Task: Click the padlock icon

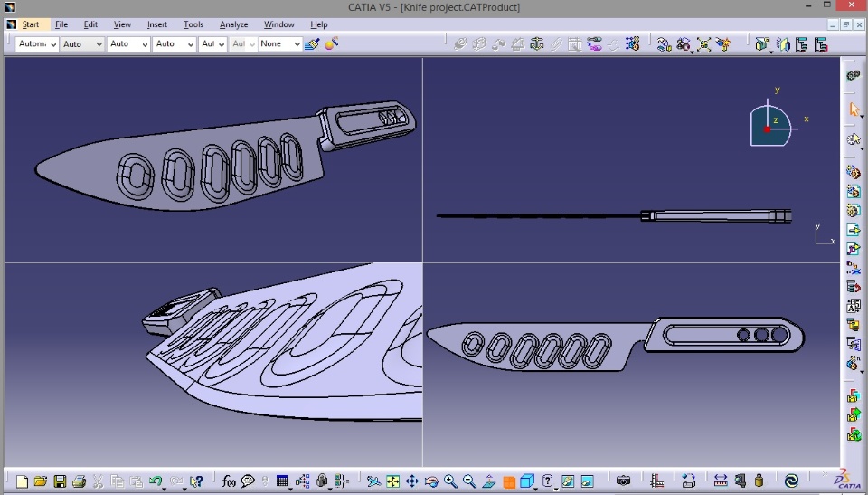Action: click(x=322, y=481)
